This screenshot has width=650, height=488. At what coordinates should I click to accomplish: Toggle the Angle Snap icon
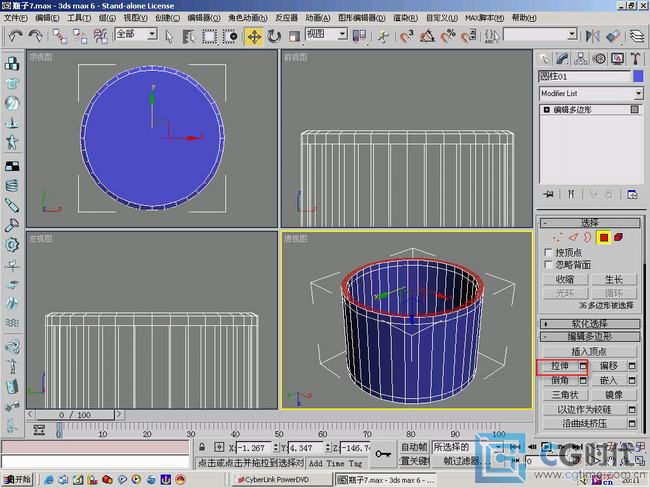427,36
